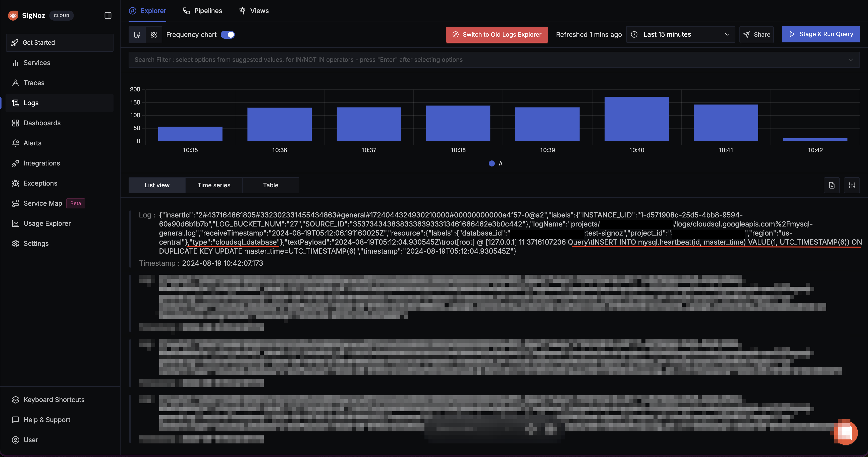The width and height of the screenshot is (868, 457).
Task: Toggle the Frequency chart switch
Action: point(228,35)
